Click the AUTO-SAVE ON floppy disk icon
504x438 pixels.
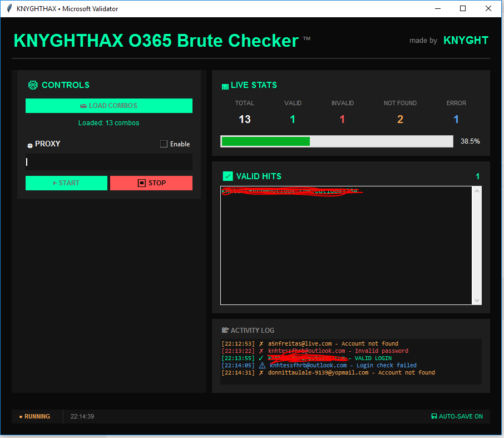point(434,416)
